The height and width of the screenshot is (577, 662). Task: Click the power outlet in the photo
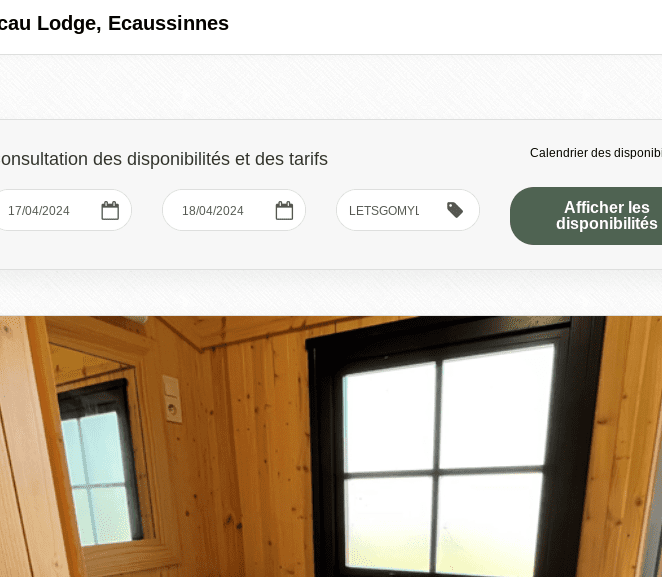(x=173, y=409)
